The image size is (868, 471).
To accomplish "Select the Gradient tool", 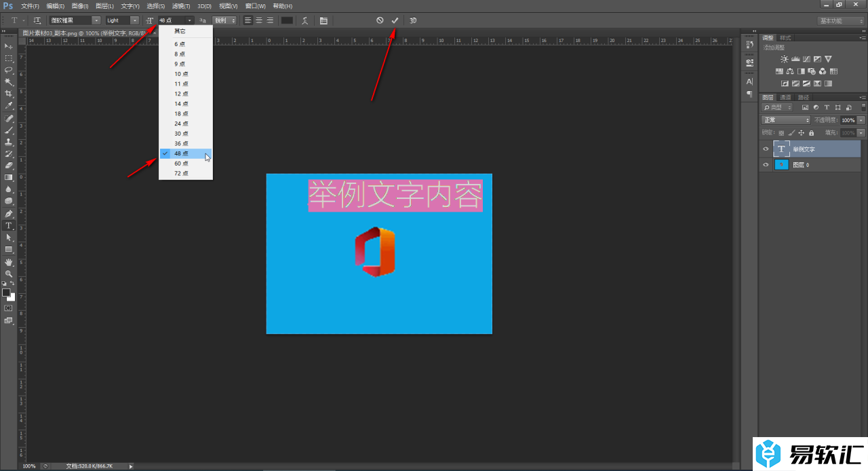I will pyautogui.click(x=9, y=177).
